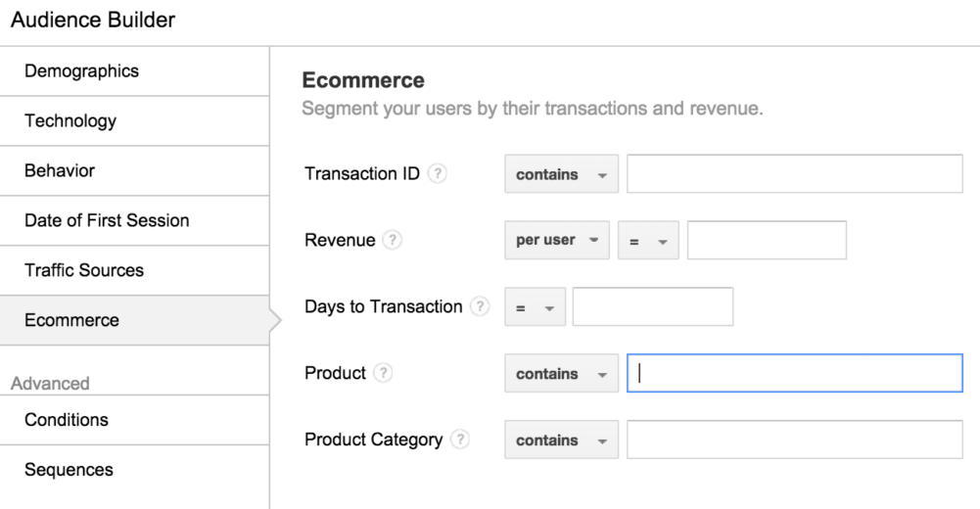Click the Product Category help icon

click(x=460, y=440)
